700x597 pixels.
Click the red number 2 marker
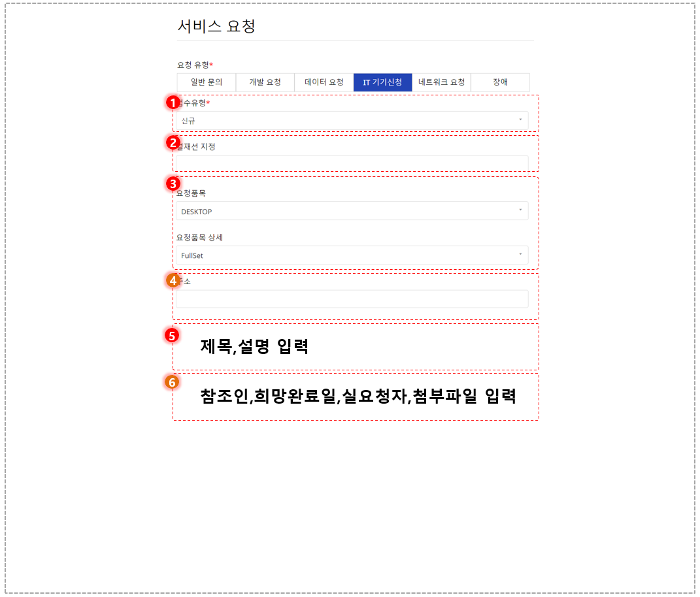[x=173, y=143]
